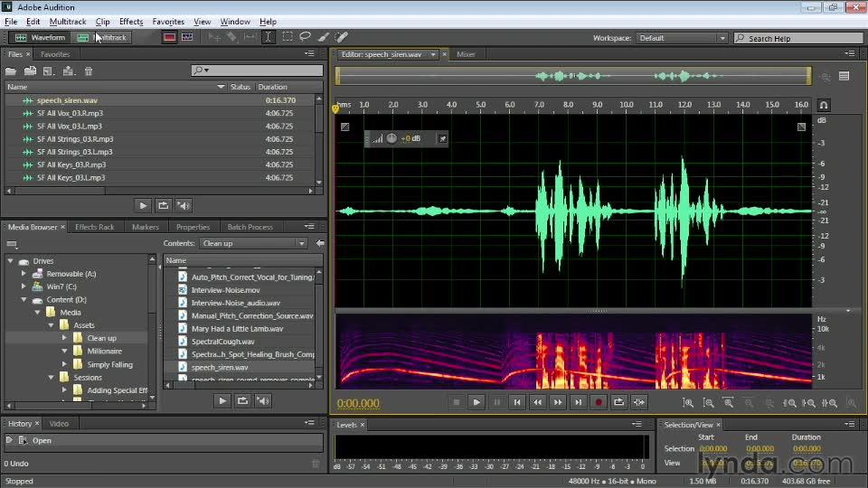Screen dimensions: 868x488
Task: Collapse the Drives tree node
Action: [x=11, y=260]
